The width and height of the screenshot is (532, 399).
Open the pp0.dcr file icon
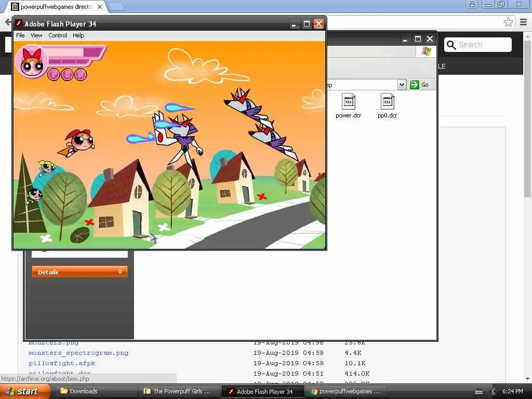click(387, 105)
